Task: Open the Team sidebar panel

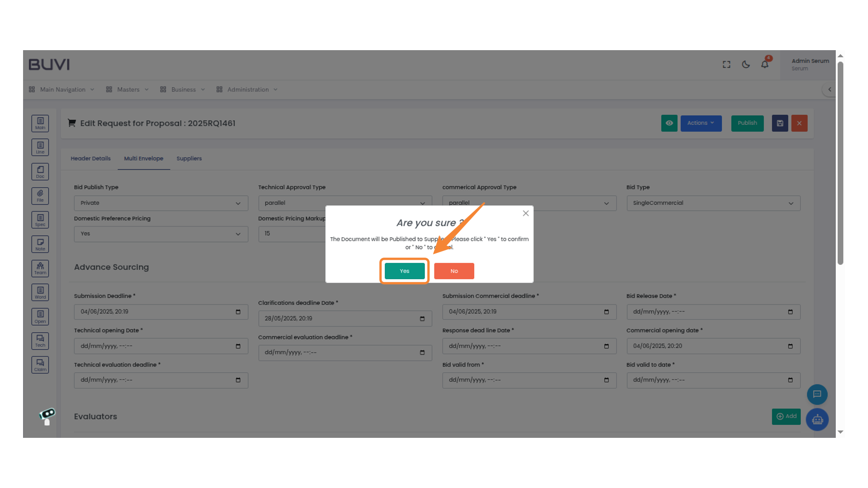Action: 40,268
